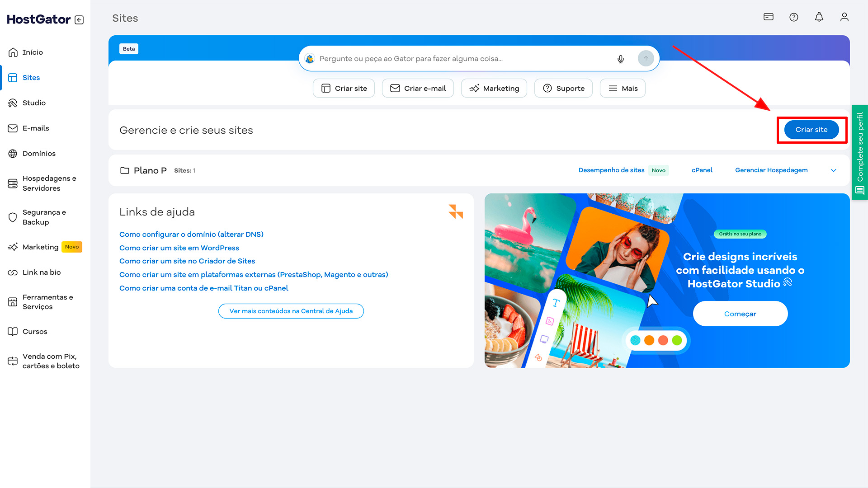Viewport: 868px width, 488px height.
Task: Click the send arrow button
Action: click(x=646, y=58)
